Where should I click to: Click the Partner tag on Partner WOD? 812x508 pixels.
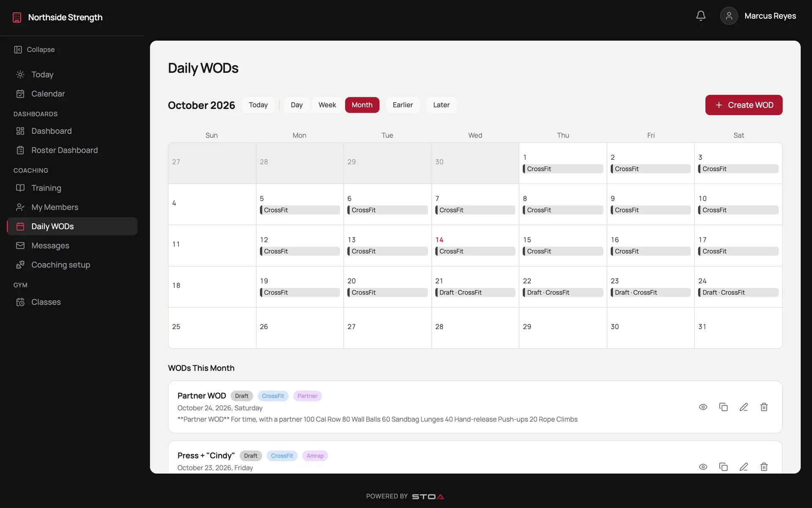coord(307,396)
